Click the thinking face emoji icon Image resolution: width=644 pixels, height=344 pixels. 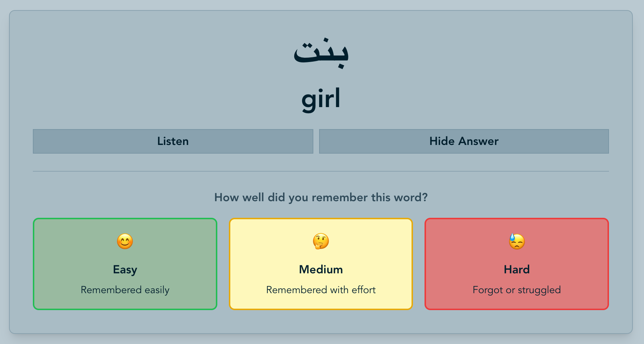point(321,241)
